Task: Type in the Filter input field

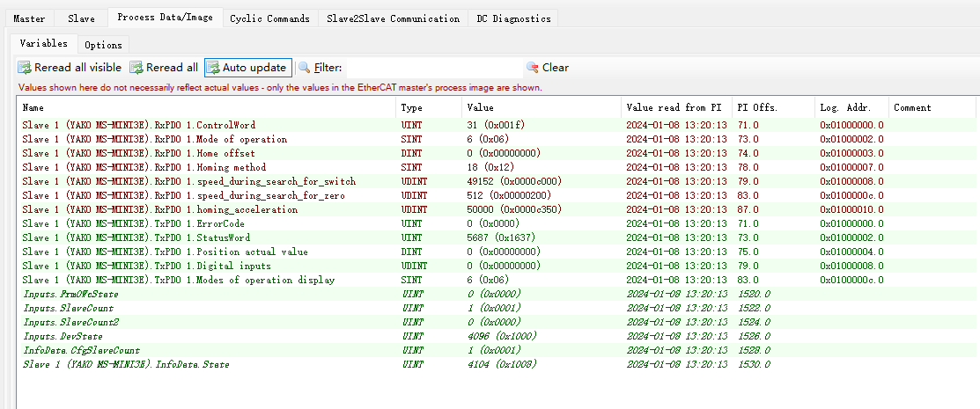Action: (431, 68)
